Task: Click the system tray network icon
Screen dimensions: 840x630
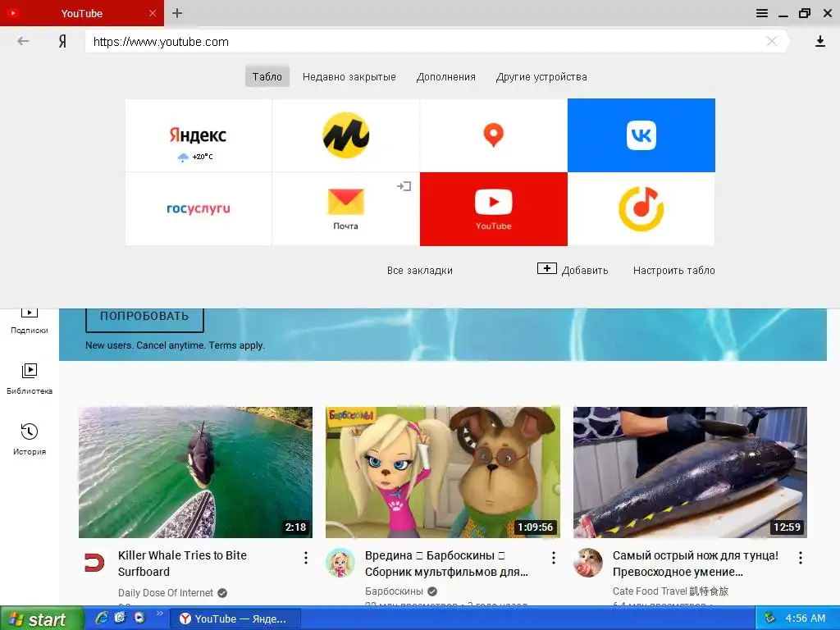Action: click(x=769, y=619)
